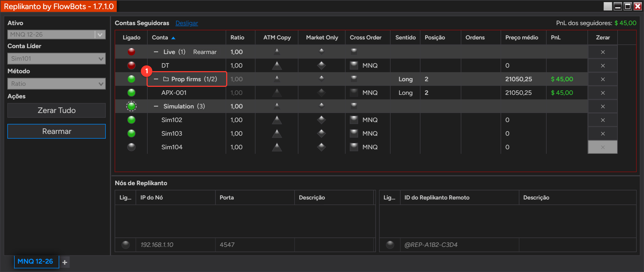Toggle the Live group red connection light

tap(131, 52)
